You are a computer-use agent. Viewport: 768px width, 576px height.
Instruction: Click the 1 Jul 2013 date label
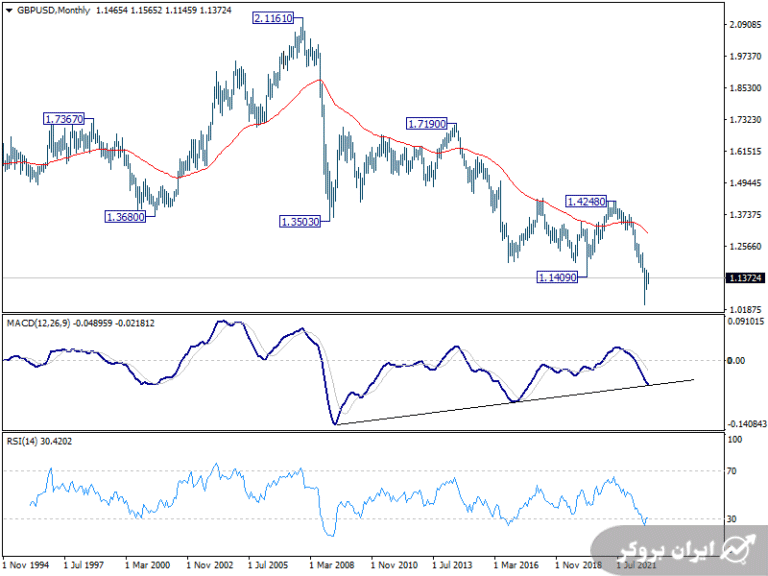coord(453,565)
